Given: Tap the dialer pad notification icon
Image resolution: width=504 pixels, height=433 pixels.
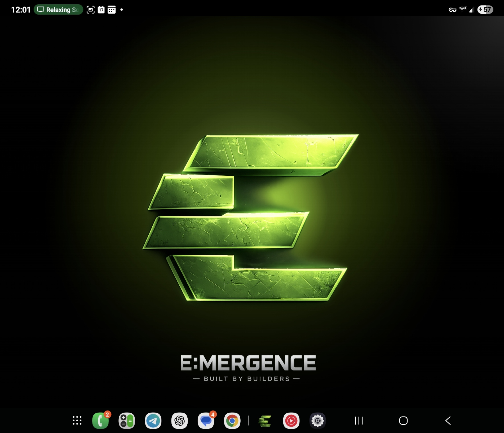Looking at the screenshot, I should click(x=111, y=9).
